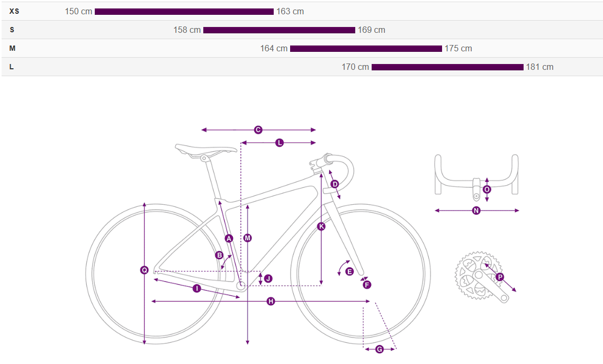Click the D marker on head tube
Viewport: 603px width, 364px height.
click(x=335, y=184)
